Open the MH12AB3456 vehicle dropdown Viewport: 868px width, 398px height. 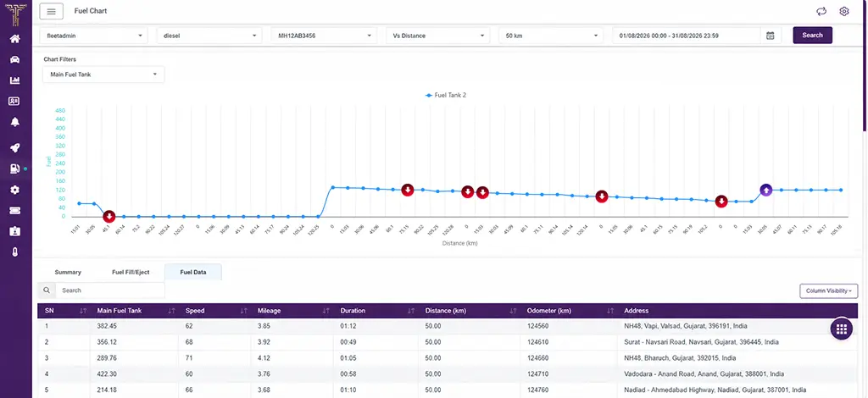[x=324, y=36]
